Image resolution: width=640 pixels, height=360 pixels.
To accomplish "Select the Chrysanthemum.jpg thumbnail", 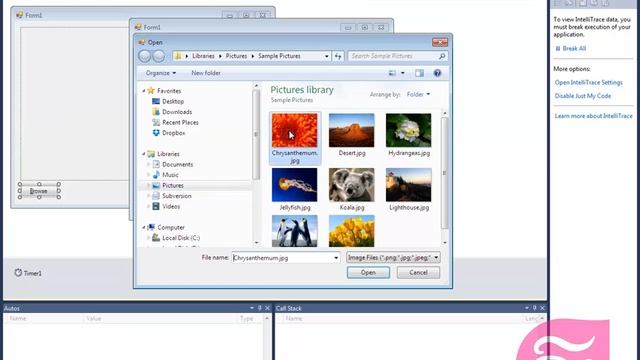I will [294, 130].
